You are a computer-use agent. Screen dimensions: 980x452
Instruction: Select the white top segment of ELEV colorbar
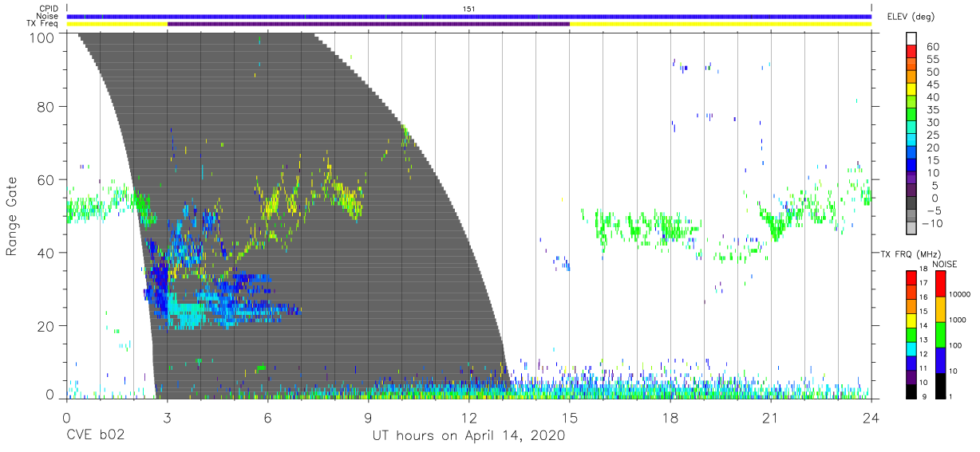point(911,40)
